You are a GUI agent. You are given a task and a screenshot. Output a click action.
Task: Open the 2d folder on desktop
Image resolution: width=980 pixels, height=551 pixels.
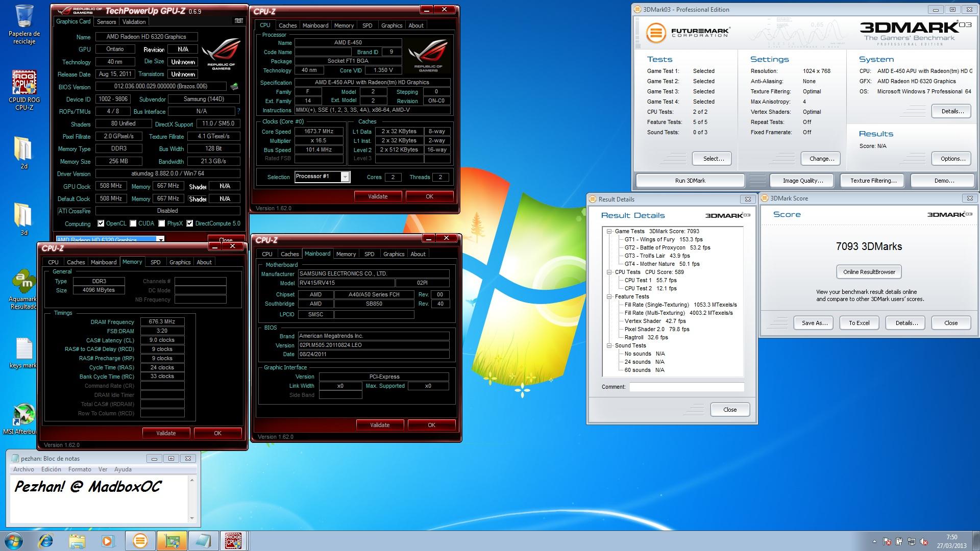(24, 153)
